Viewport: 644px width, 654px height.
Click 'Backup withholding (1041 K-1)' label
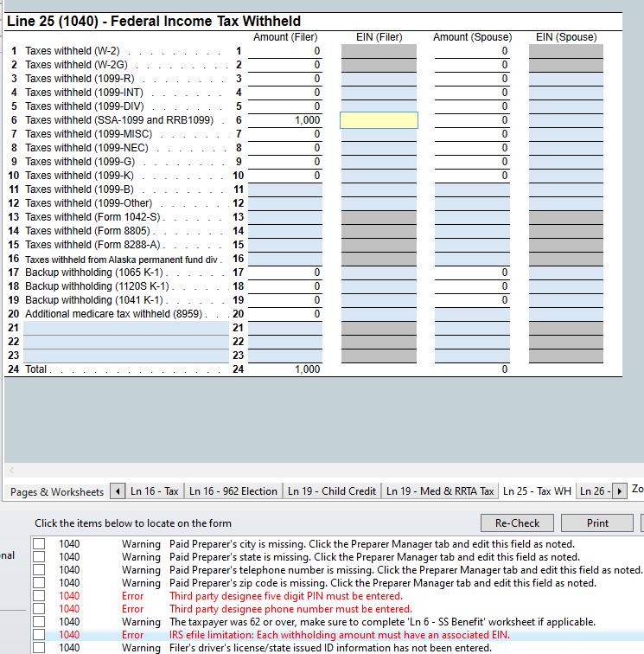click(93, 300)
